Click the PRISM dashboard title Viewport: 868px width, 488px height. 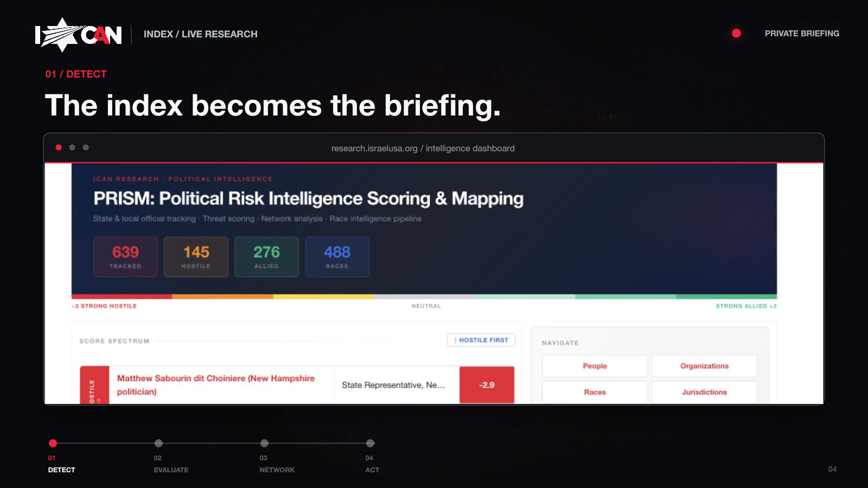pyautogui.click(x=308, y=199)
